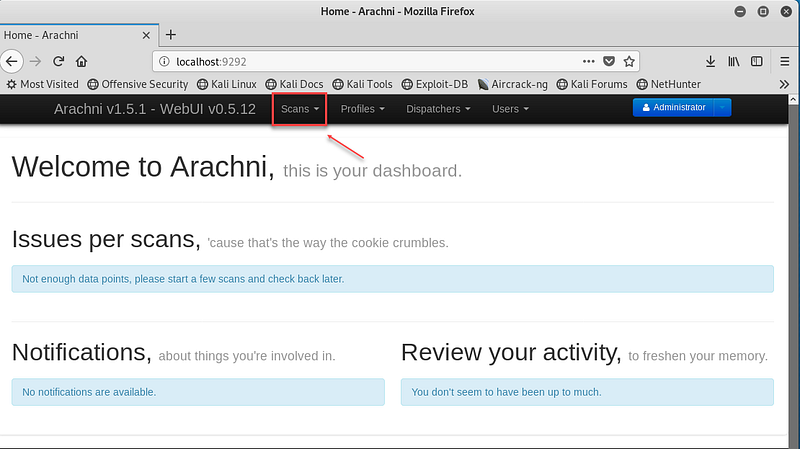Expand the Scans dropdown menu
The width and height of the screenshot is (800, 449).
[x=300, y=109]
